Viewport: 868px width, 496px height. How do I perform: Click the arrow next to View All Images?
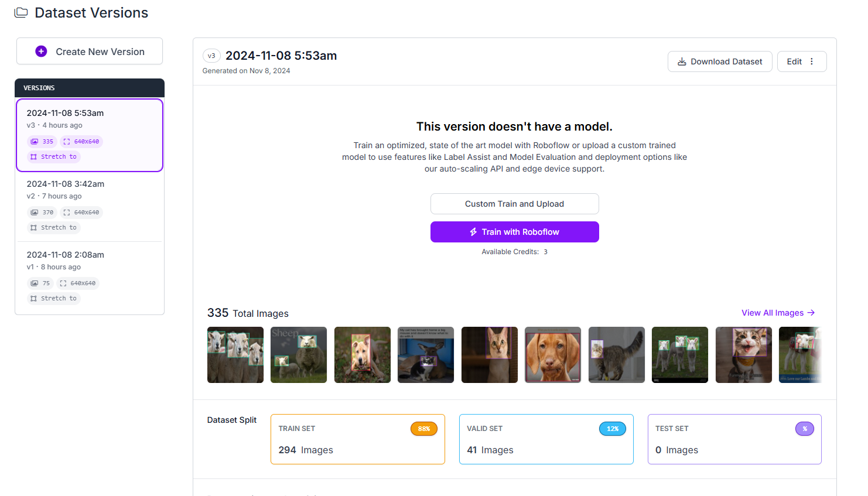click(811, 313)
